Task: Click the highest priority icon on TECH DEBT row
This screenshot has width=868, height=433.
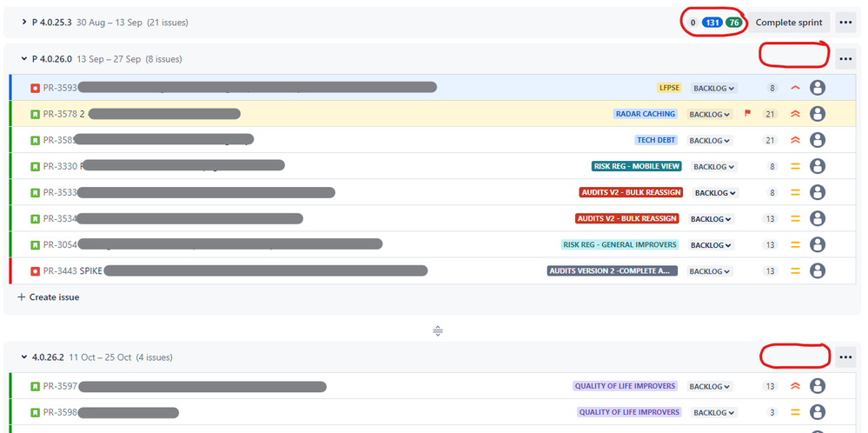Action: [x=796, y=140]
